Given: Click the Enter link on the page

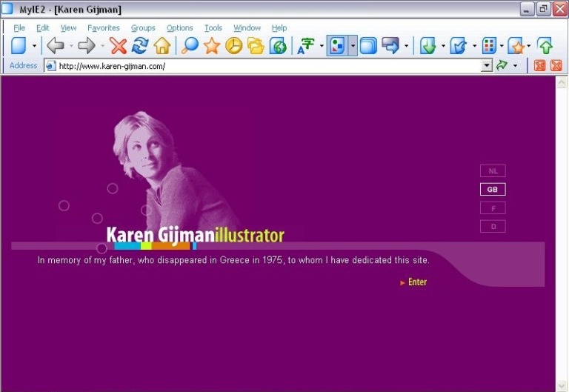Looking at the screenshot, I should coord(417,282).
